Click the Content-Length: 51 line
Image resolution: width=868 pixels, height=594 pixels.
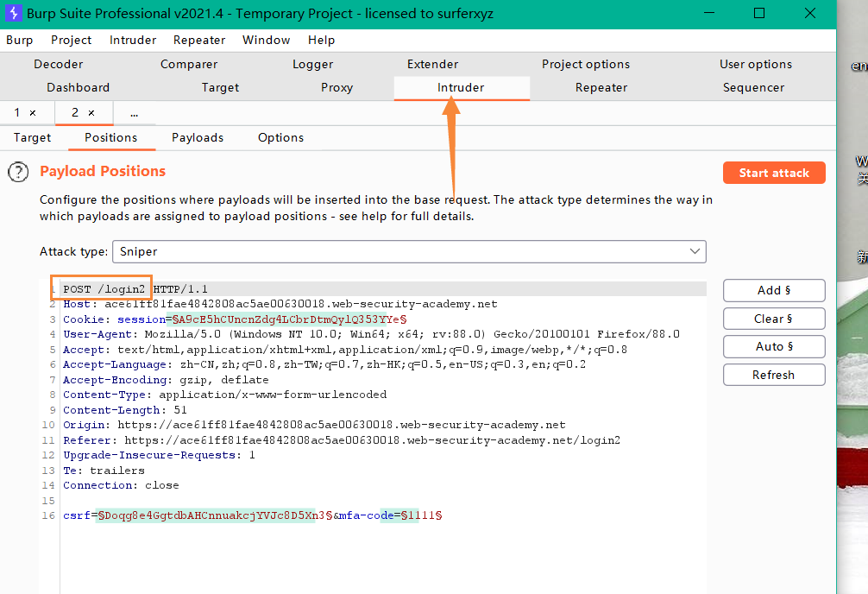(125, 410)
